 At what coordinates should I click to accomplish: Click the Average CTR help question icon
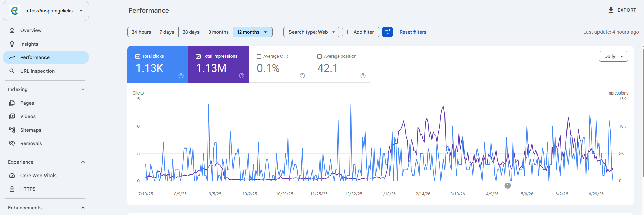tap(302, 76)
